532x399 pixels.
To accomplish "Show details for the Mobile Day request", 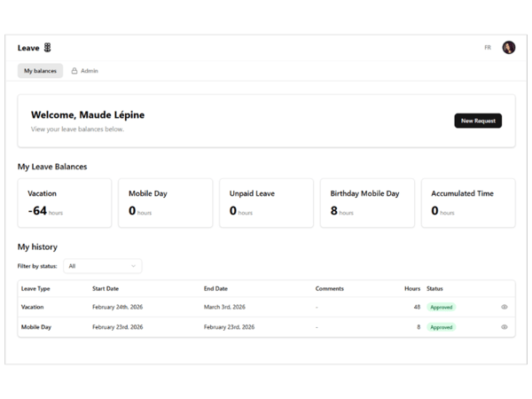I will (505, 327).
